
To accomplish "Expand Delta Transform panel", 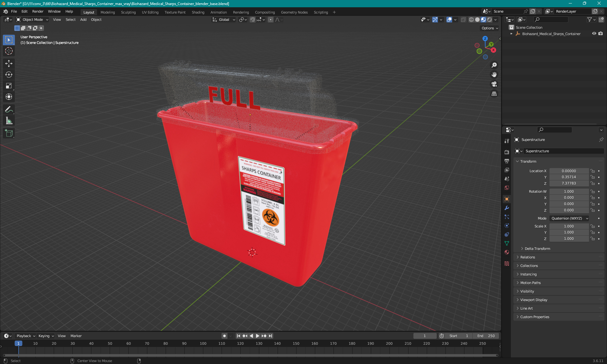I will 537,249.
